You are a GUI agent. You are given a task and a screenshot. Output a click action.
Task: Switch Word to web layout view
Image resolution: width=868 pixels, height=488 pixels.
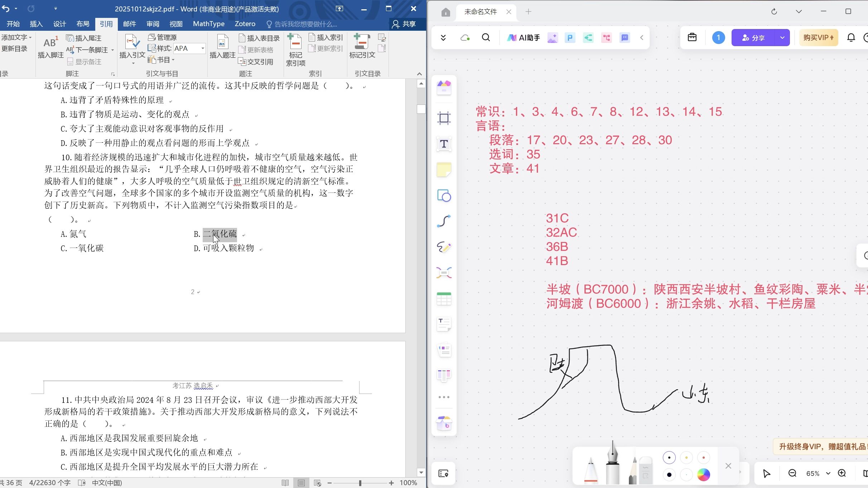pyautogui.click(x=317, y=483)
